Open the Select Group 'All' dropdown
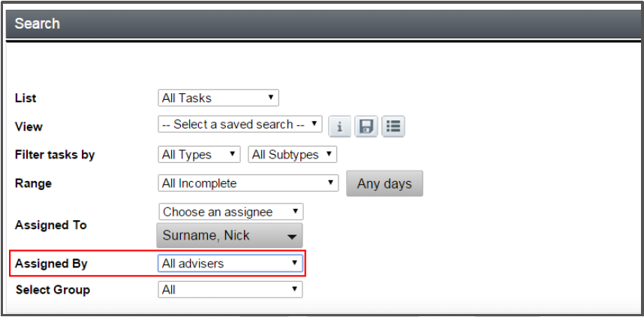This screenshot has height=317, width=644. [x=230, y=289]
